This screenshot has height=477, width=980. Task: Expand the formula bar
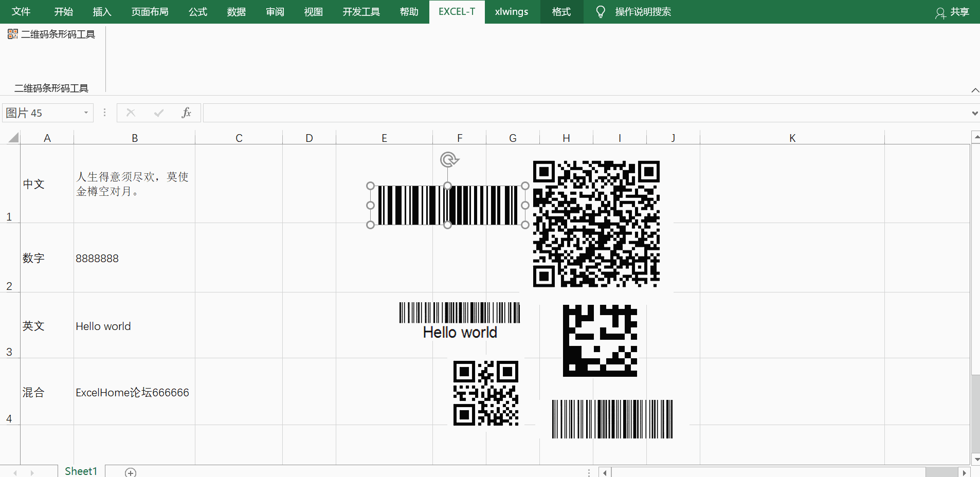click(x=974, y=113)
